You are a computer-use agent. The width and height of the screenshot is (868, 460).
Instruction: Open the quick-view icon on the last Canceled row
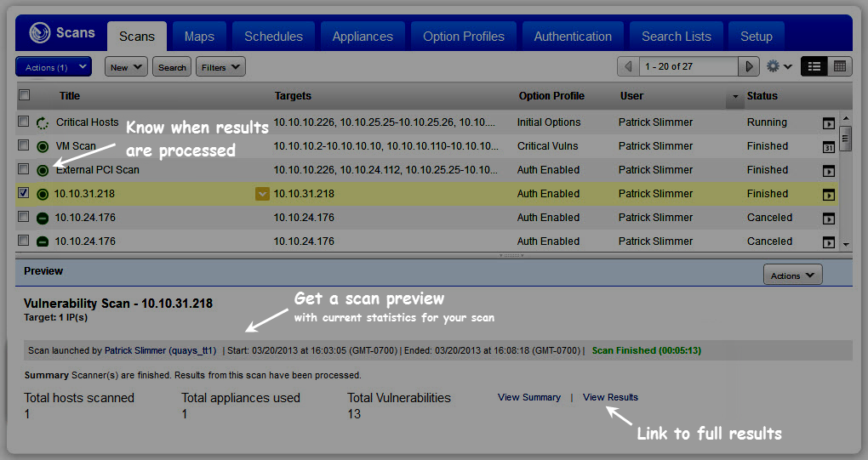[x=829, y=242]
